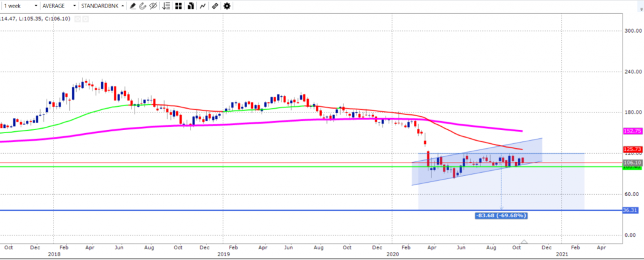Open the STANDARDBNK symbol dropdown

tap(103, 6)
